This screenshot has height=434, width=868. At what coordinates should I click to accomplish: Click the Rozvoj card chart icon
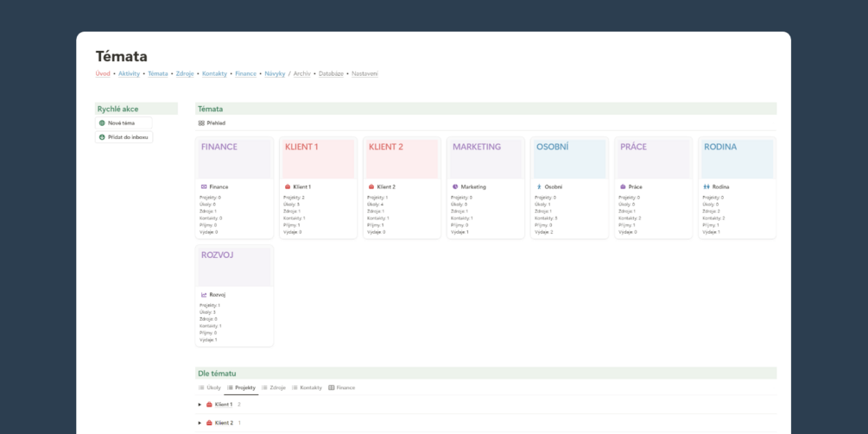click(x=204, y=295)
